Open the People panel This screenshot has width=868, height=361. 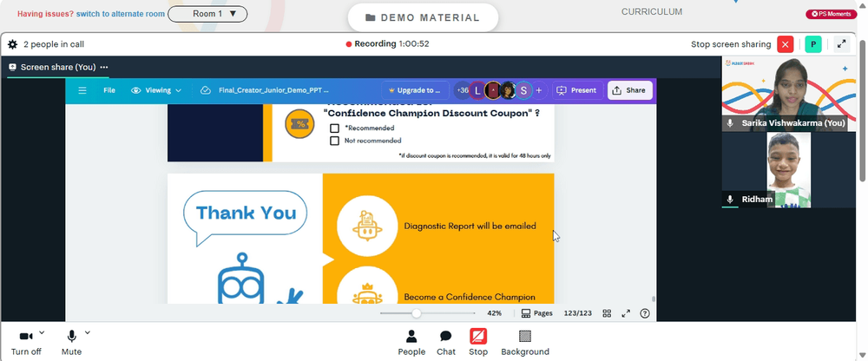tap(411, 343)
